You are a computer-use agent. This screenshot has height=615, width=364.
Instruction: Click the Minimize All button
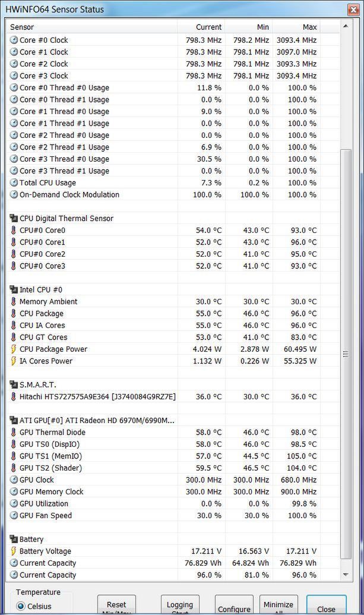click(x=278, y=606)
